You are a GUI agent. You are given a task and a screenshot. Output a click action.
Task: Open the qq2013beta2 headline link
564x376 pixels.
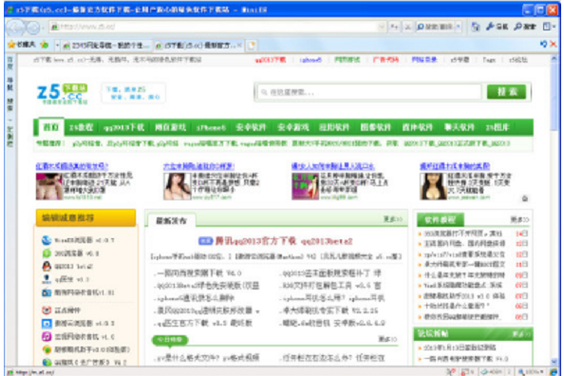tap(327, 241)
